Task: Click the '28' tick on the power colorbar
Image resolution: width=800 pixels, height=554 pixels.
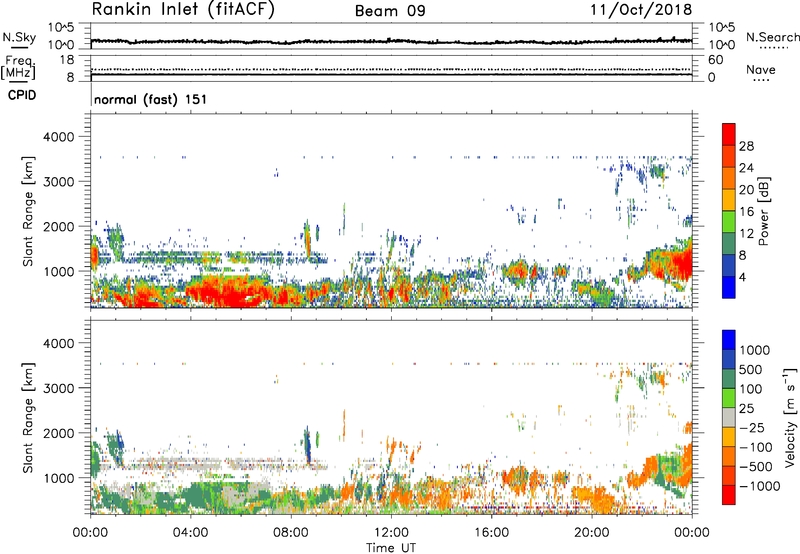Action: (x=746, y=146)
